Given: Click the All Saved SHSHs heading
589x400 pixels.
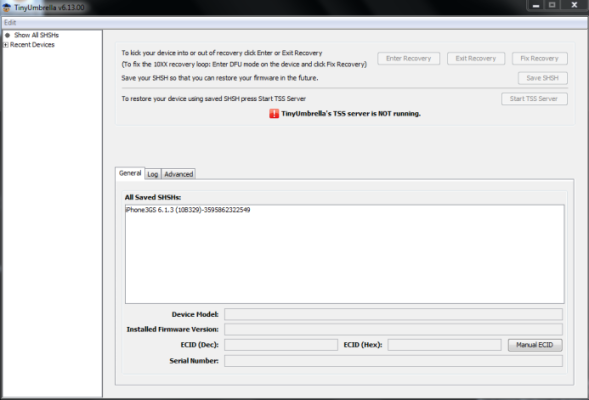Looking at the screenshot, I should pyautogui.click(x=153, y=197).
